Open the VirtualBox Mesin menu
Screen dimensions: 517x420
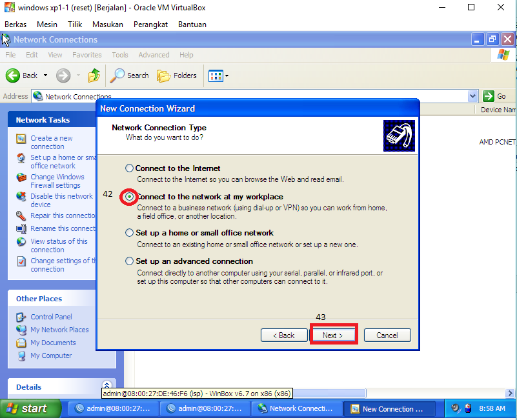[47, 25]
